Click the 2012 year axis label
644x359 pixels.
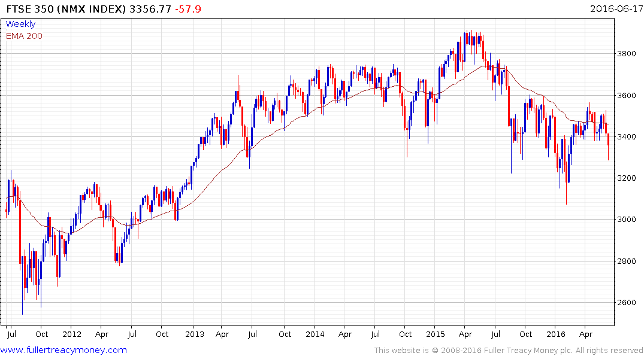point(72,334)
